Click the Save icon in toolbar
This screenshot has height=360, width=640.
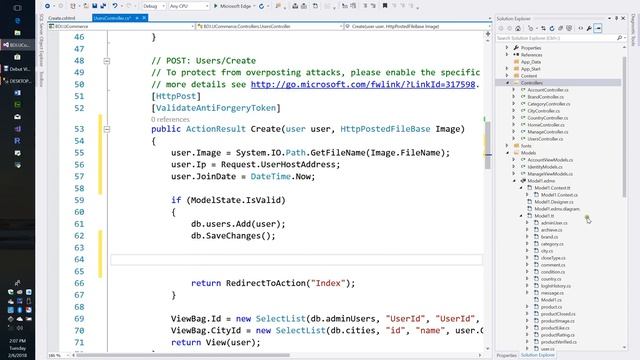pyautogui.click(x=95, y=6)
